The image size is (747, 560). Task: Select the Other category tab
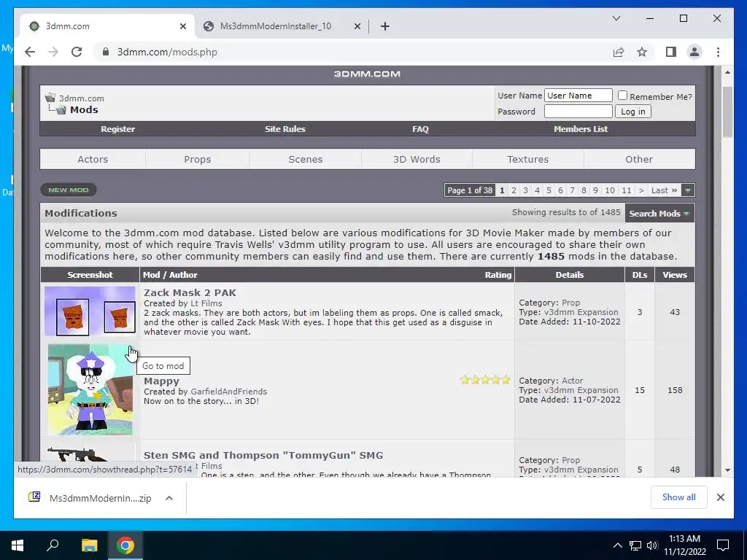[x=639, y=160]
